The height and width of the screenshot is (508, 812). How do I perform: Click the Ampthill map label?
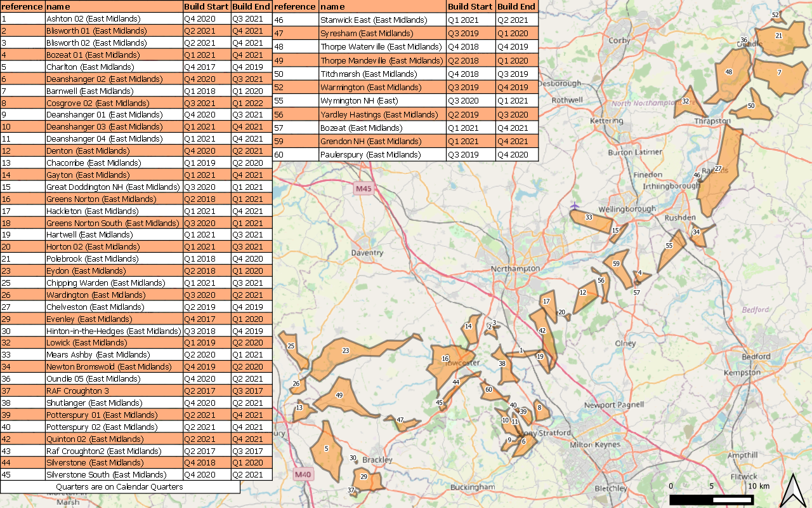click(x=742, y=455)
